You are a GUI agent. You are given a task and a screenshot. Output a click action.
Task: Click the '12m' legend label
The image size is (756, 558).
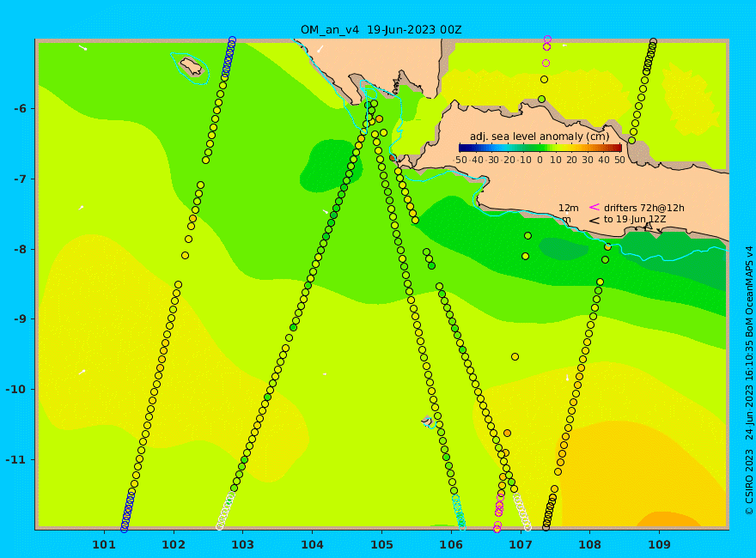[569, 208]
